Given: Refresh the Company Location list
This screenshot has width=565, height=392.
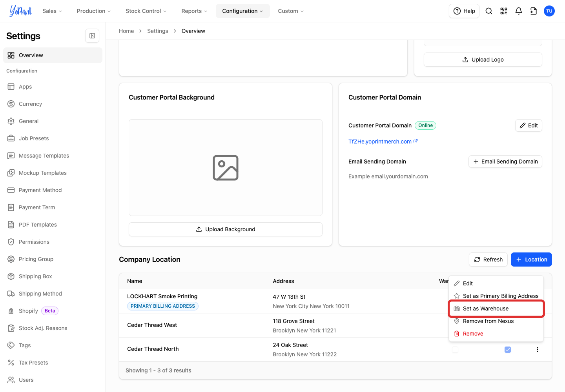Looking at the screenshot, I should click(x=488, y=260).
